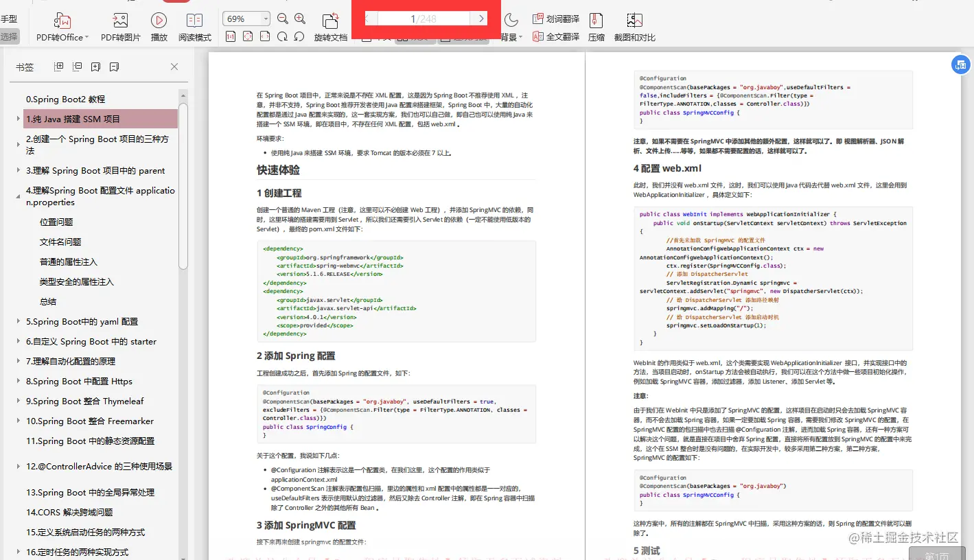Viewport: 974px width, 560px height.
Task: Click the 1:1 actual size icon
Action: tap(230, 36)
